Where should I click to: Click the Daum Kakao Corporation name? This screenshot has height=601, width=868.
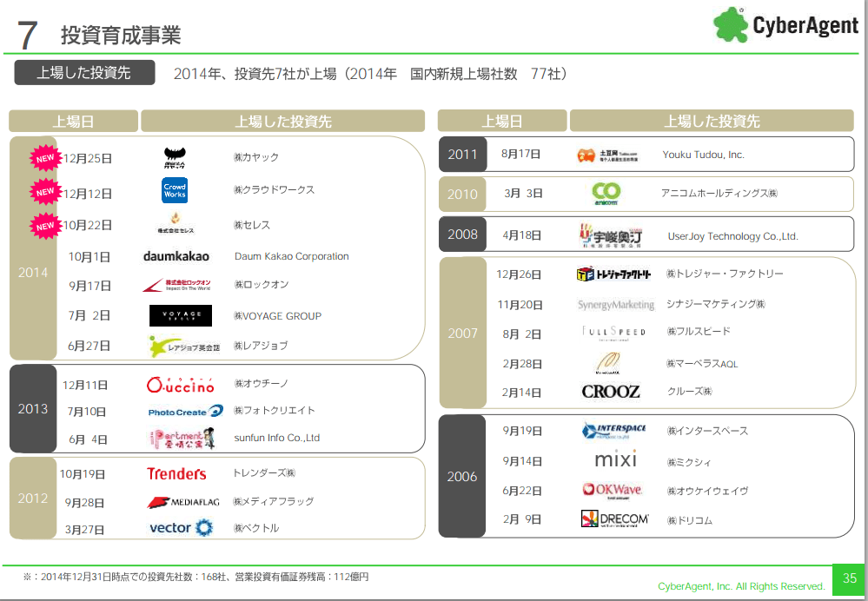(291, 256)
